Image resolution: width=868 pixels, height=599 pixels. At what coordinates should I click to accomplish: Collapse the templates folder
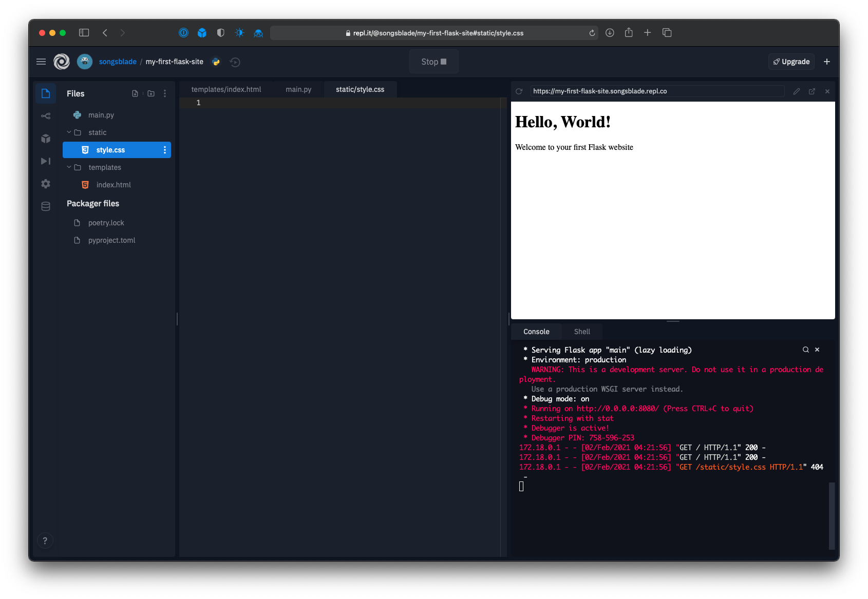(69, 167)
